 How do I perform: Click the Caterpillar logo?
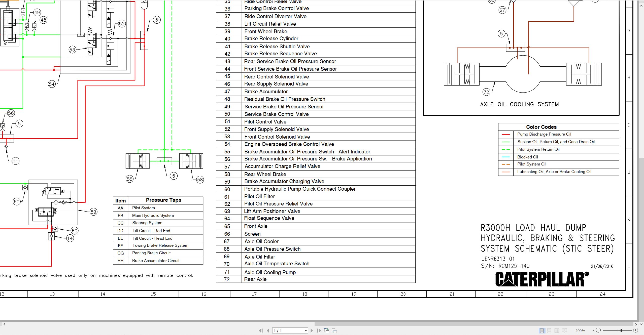[x=542, y=279]
